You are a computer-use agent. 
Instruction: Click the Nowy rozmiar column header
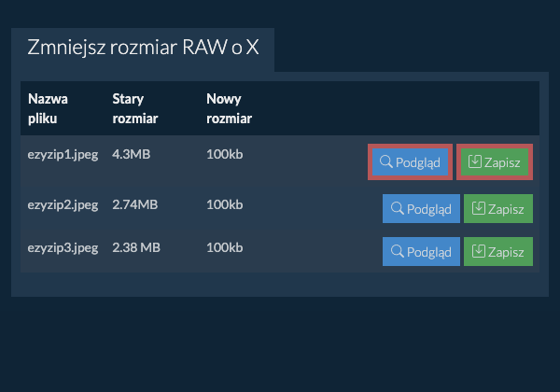click(x=229, y=108)
